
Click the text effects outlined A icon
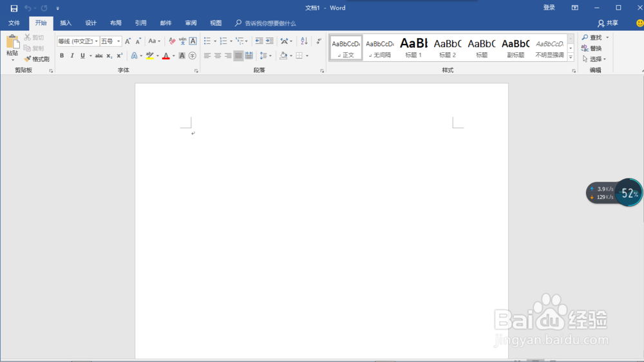135,55
